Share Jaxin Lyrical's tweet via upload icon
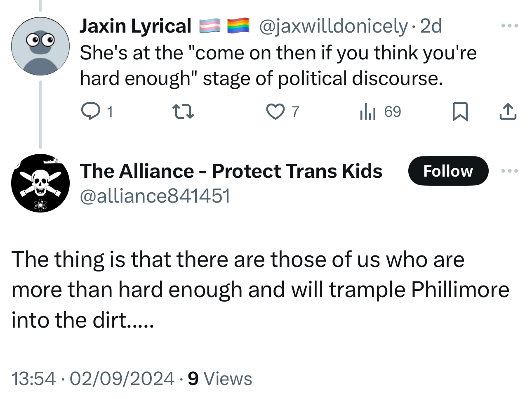The width and height of the screenshot is (532, 399). (x=508, y=111)
